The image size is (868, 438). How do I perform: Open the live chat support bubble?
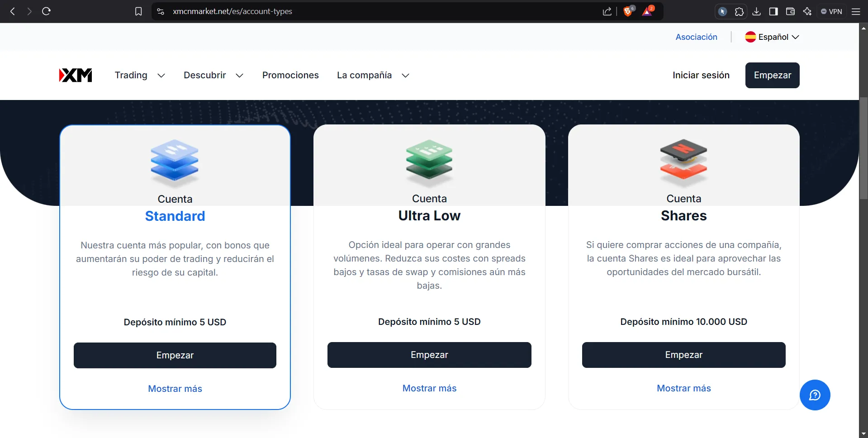[x=815, y=395]
